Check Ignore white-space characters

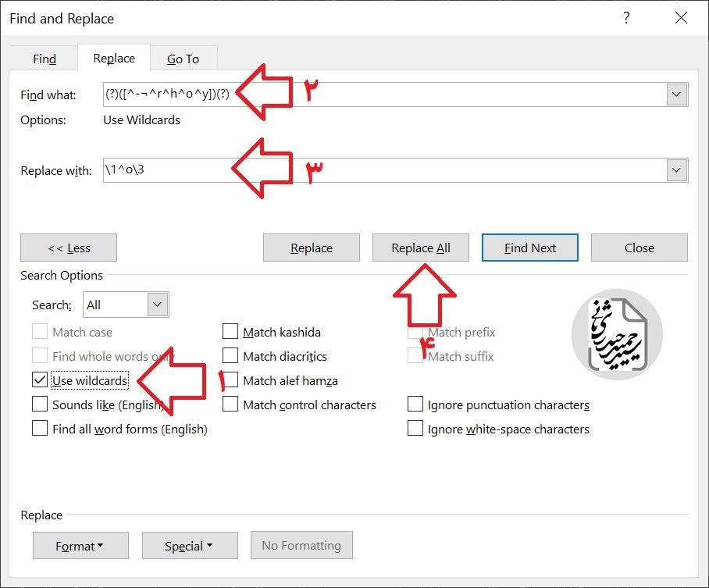pyautogui.click(x=415, y=429)
